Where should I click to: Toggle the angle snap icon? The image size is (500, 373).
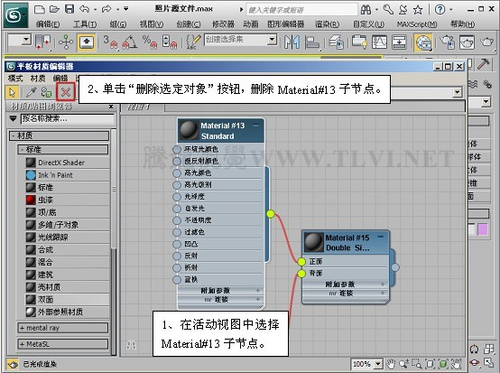(x=130, y=42)
